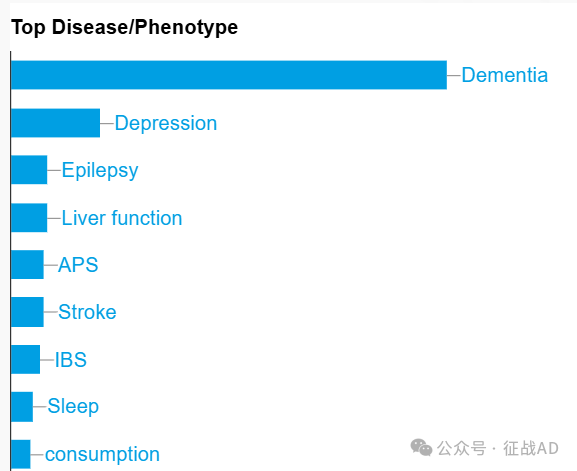Click the WeChat logo icon watermark
577x471 pixels.
(x=421, y=448)
